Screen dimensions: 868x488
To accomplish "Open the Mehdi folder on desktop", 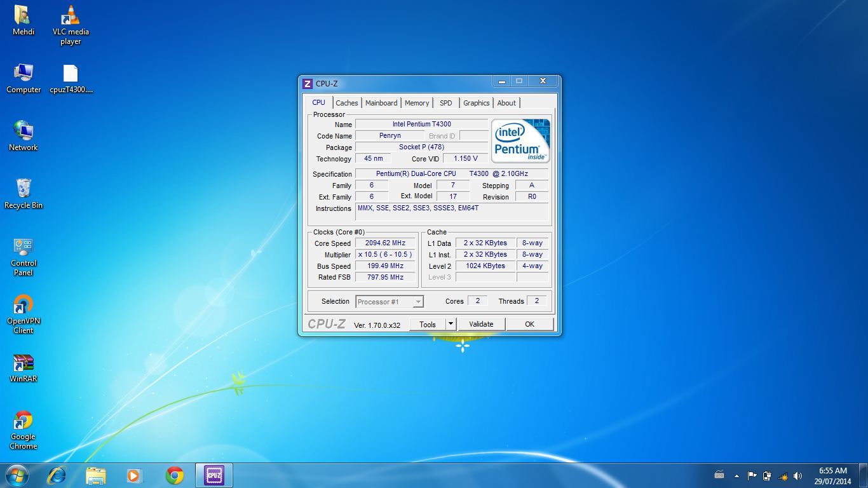I will coord(24,20).
